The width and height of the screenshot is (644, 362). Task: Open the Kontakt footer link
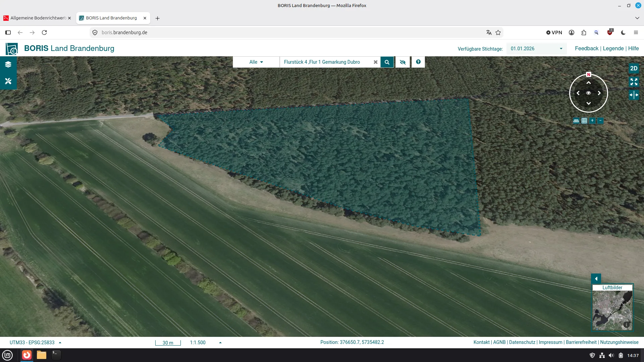coord(481,342)
